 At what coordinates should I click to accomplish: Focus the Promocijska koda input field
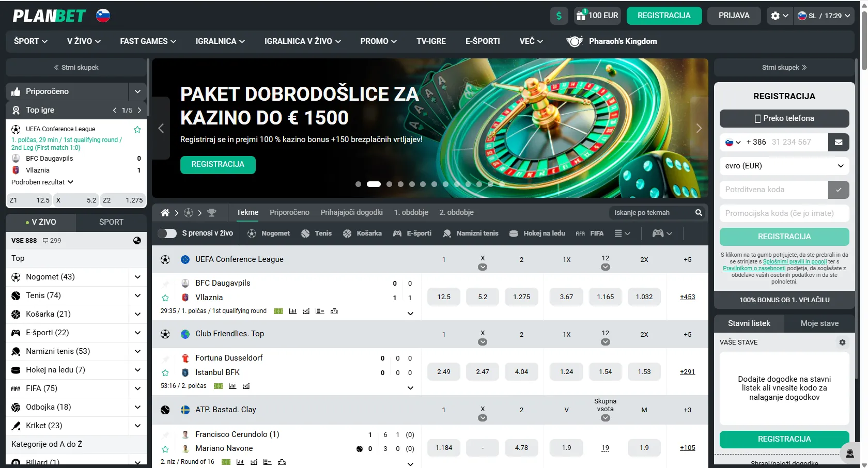coord(784,213)
